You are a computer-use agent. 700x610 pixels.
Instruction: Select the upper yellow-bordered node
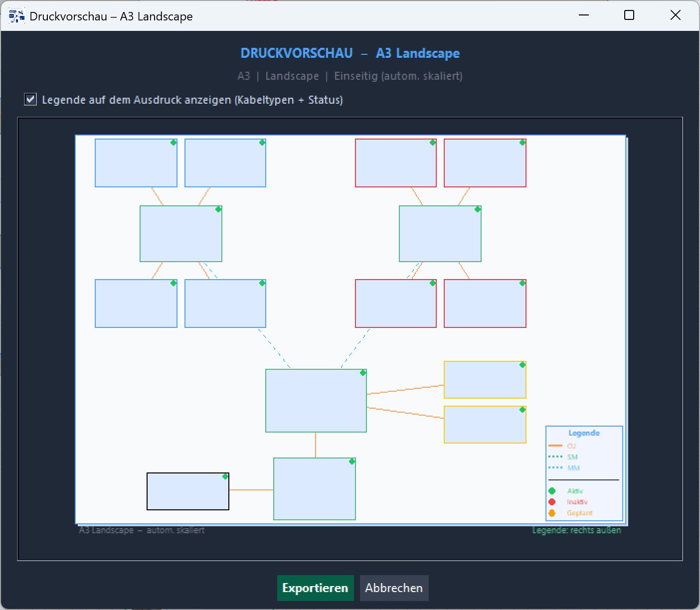[x=485, y=380]
